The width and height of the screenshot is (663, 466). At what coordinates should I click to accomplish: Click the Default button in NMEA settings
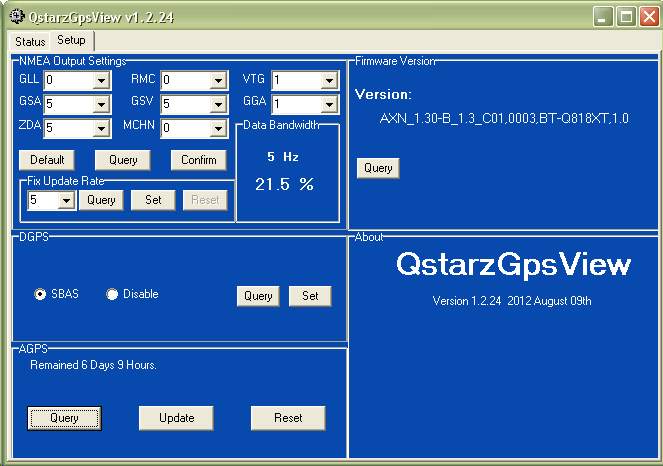[x=47, y=160]
